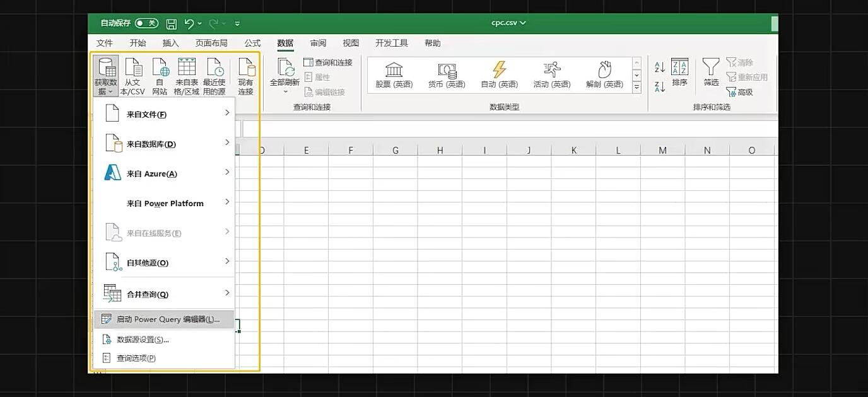Expand From Other Sources (自其他源) submenu

point(163,262)
